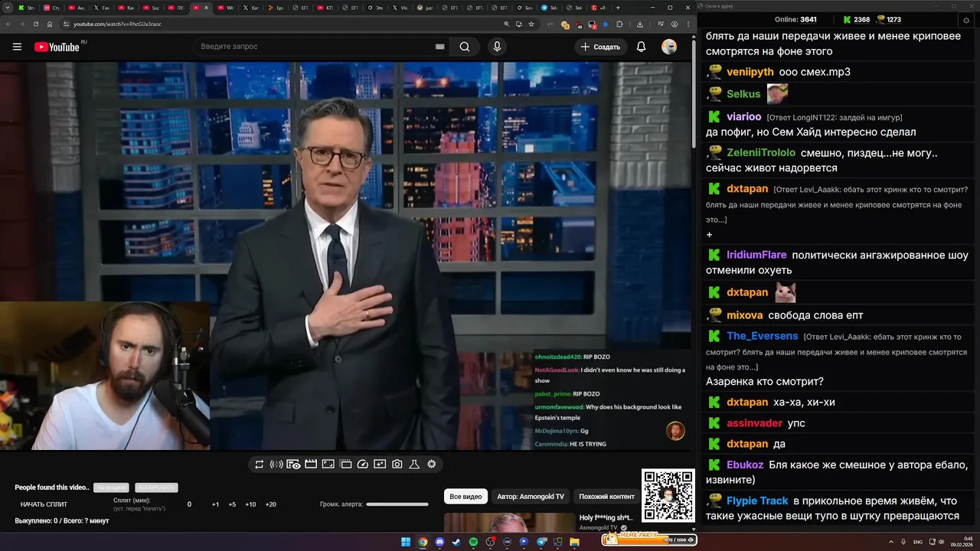Add +20 minutes to the split

[270, 504]
